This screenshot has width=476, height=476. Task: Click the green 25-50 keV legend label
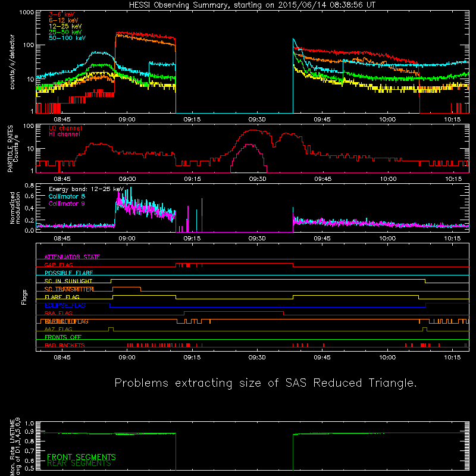point(65,32)
